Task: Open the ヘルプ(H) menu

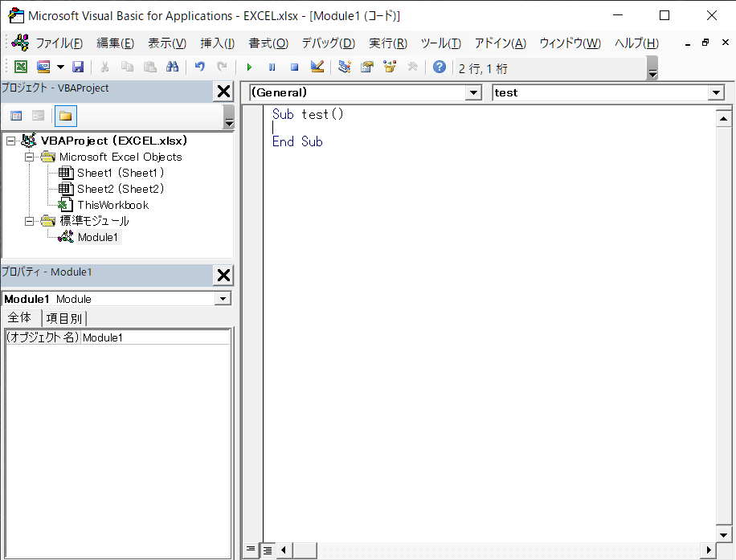Action: click(x=636, y=43)
